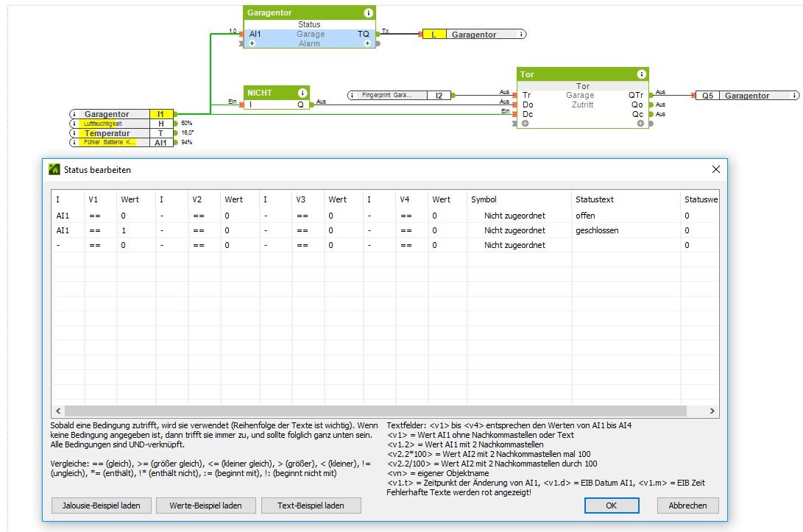Select the Q5 Garagentor output
The width and height of the screenshot is (803, 532).
click(x=747, y=95)
